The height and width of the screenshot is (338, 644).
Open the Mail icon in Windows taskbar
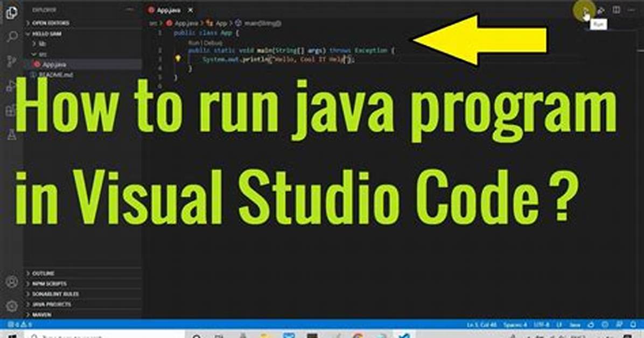click(289, 335)
